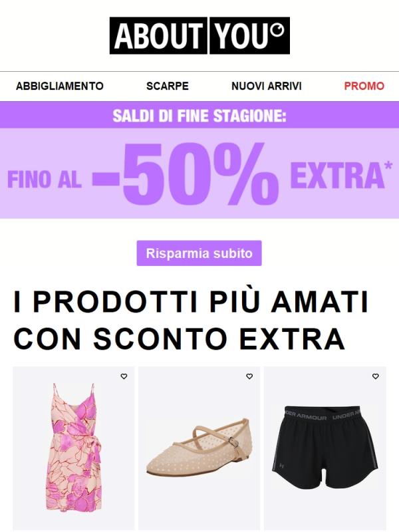Viewport: 399px width, 532px height.
Task: Click the ABOUT YOU logo
Action: click(x=199, y=36)
